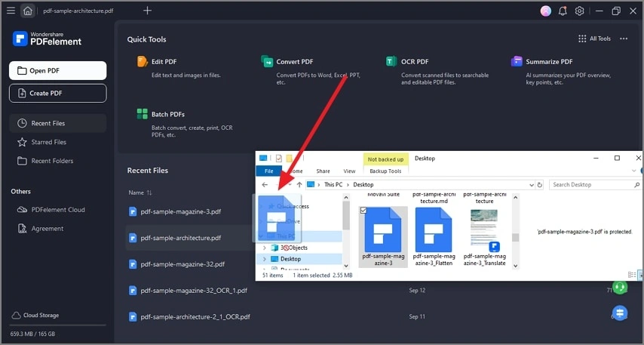
Task: Click the Create PDF button
Action: (58, 93)
